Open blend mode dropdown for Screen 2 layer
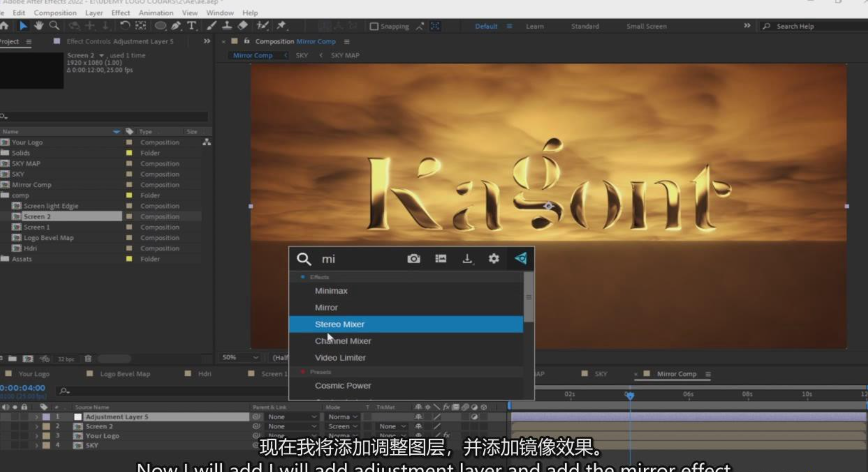Image resolution: width=868 pixels, height=472 pixels. (x=343, y=427)
